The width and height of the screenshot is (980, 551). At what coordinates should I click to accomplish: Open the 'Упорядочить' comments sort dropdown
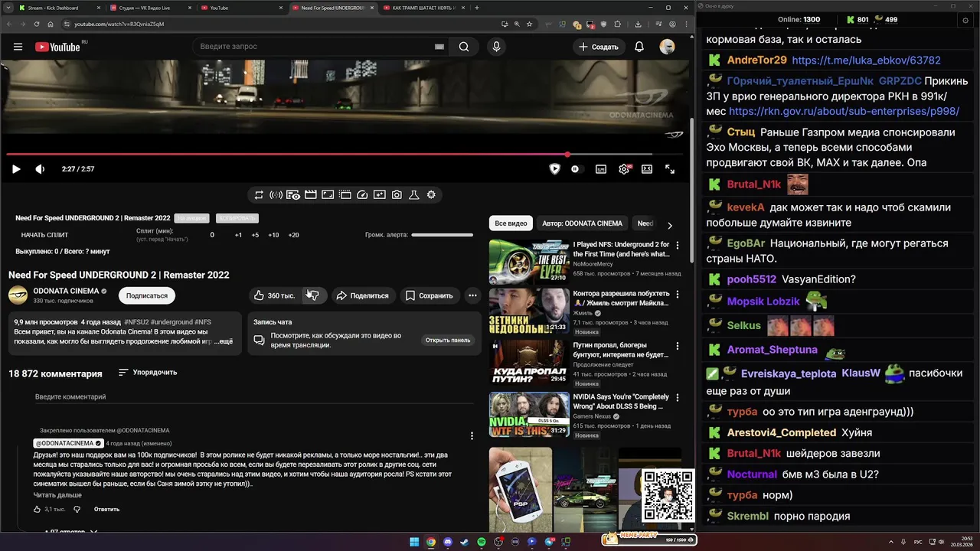(148, 373)
